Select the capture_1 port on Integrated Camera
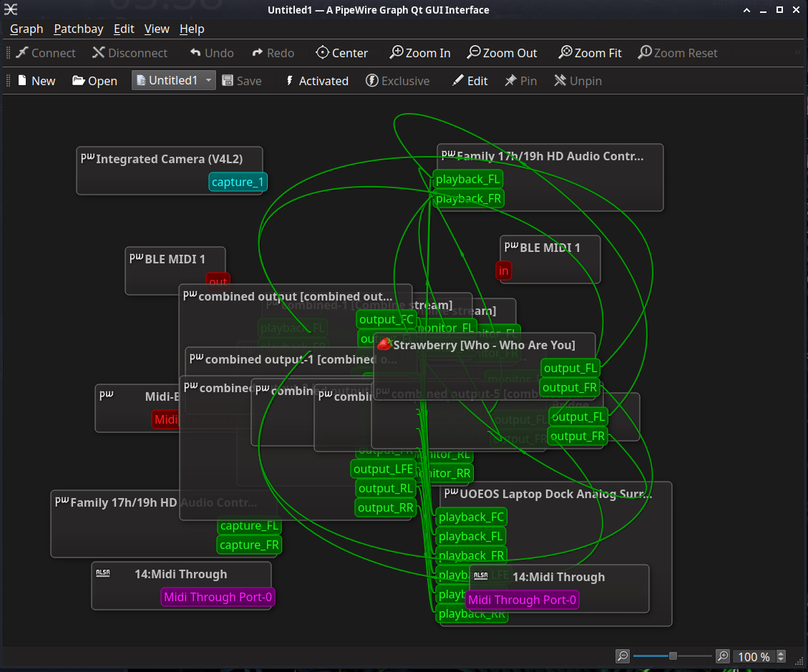The image size is (808, 672). [x=238, y=182]
